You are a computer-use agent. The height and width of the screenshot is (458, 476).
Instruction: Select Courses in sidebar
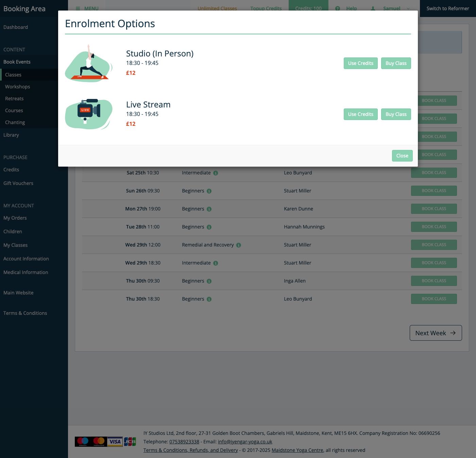14,111
